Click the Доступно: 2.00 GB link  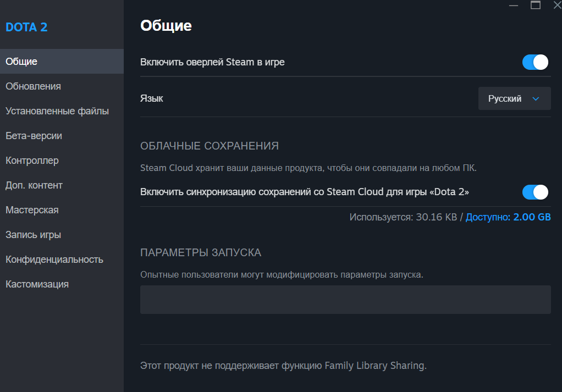(508, 217)
